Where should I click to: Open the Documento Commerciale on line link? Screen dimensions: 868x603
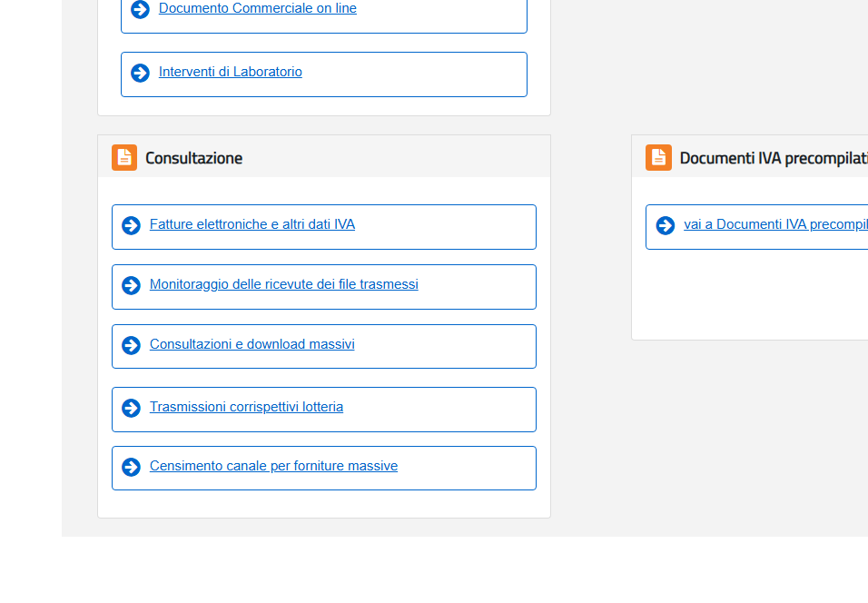pos(258,8)
